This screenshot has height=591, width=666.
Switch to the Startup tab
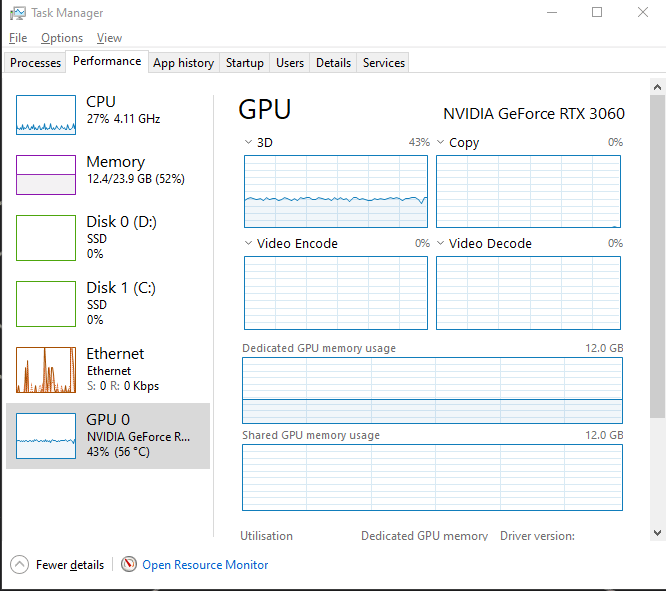click(245, 62)
